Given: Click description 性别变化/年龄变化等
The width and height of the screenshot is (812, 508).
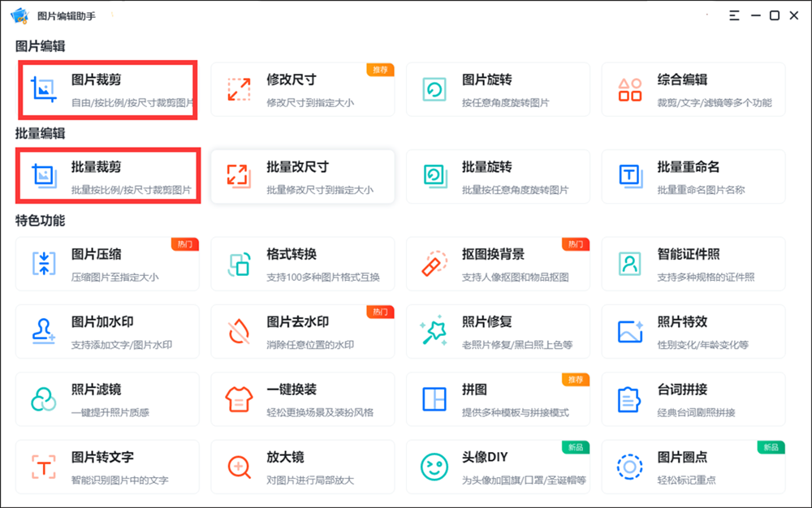Looking at the screenshot, I should click(703, 345).
